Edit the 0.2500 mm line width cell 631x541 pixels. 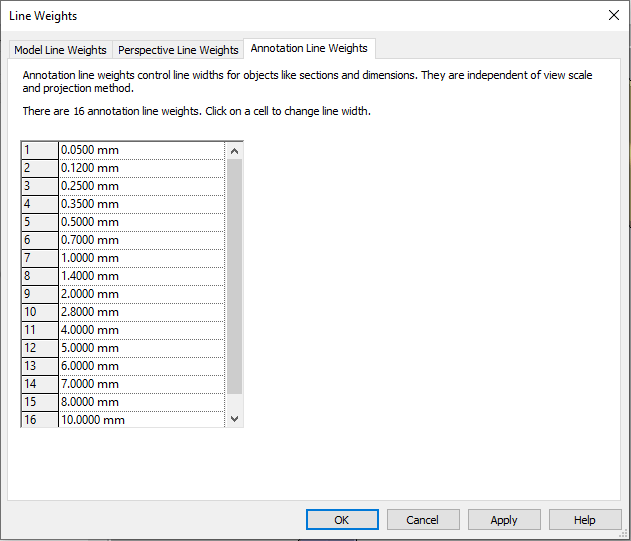pos(140,186)
